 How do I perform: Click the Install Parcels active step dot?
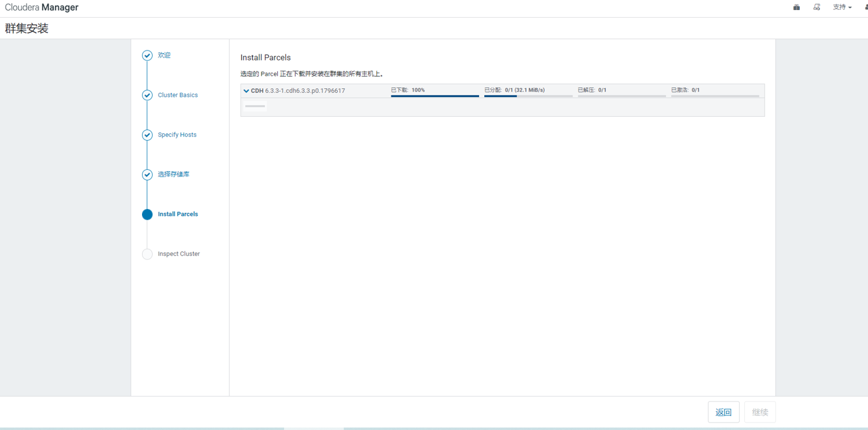(147, 215)
